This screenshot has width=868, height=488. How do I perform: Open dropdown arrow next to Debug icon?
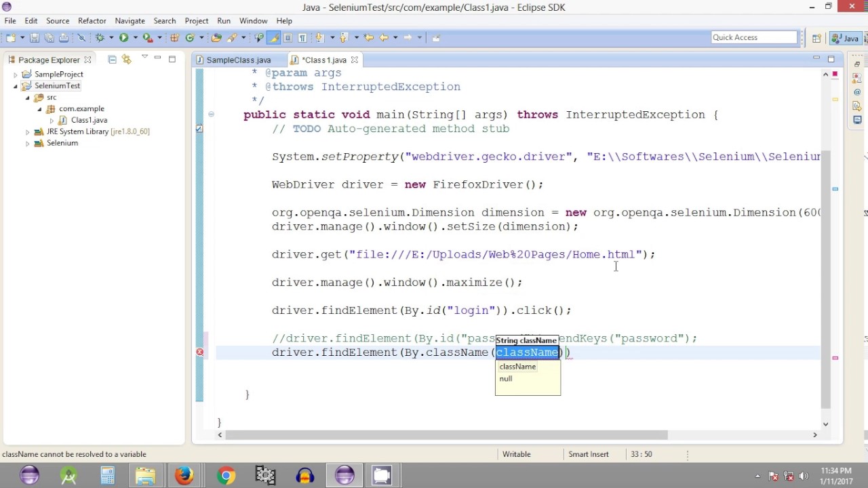(x=111, y=38)
